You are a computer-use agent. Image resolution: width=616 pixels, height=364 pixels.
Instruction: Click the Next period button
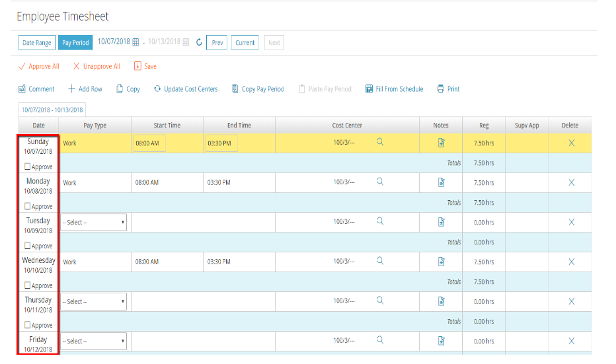[274, 42]
